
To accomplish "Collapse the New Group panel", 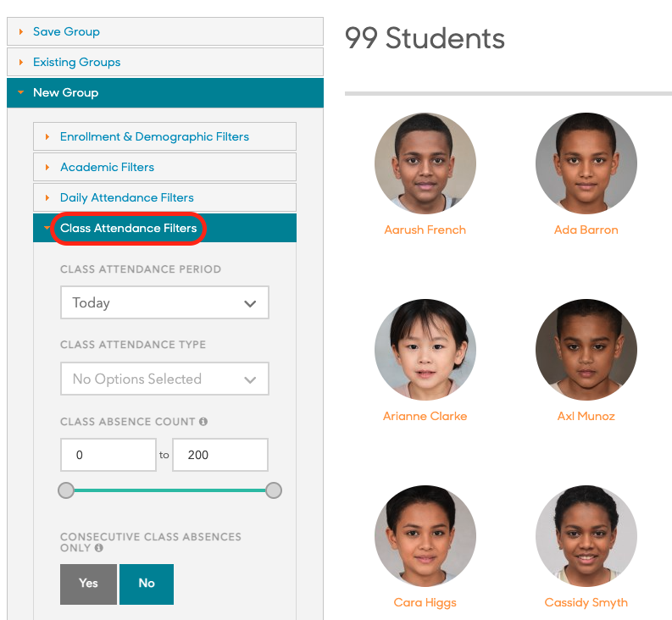I will click(65, 92).
